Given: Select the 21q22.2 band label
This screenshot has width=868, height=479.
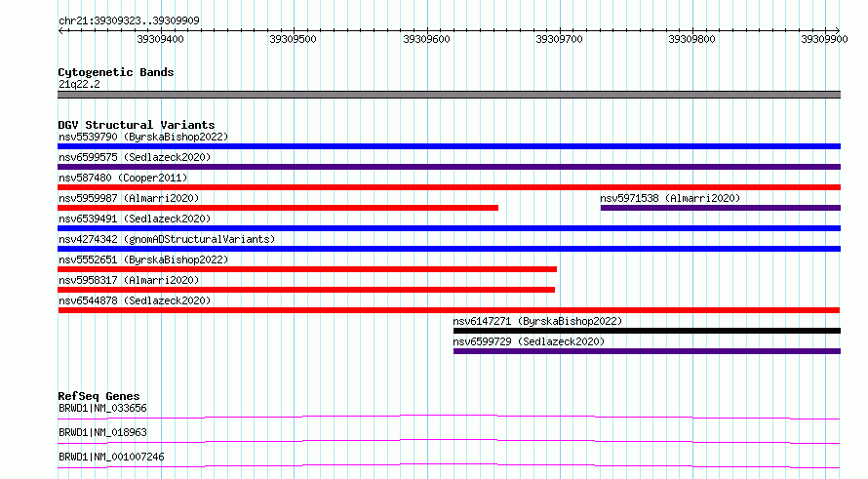Looking at the screenshot, I should 79,84.
